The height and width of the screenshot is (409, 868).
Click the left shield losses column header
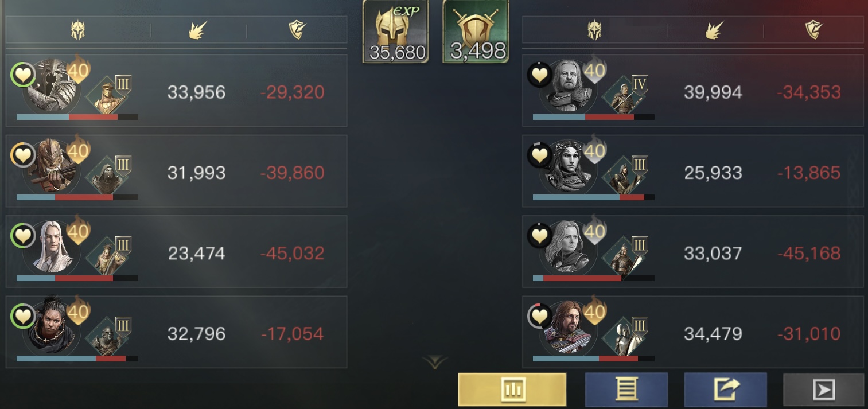pos(297,30)
